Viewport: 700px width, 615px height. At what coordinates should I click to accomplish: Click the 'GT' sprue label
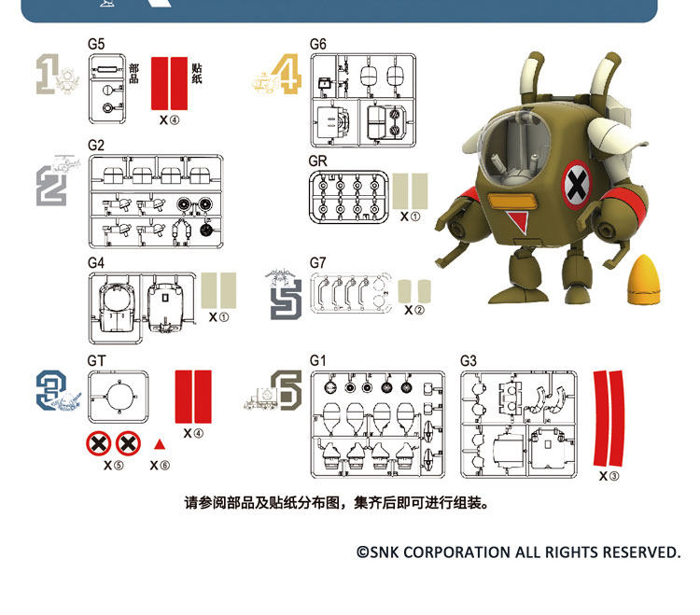click(96, 360)
